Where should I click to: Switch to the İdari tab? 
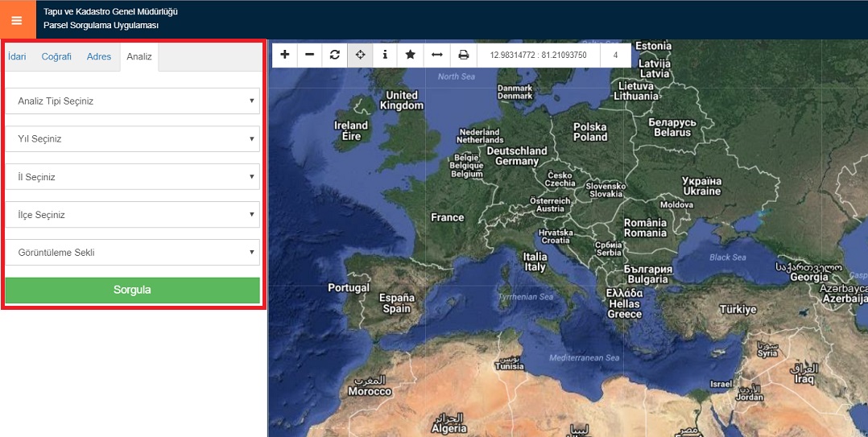click(17, 57)
